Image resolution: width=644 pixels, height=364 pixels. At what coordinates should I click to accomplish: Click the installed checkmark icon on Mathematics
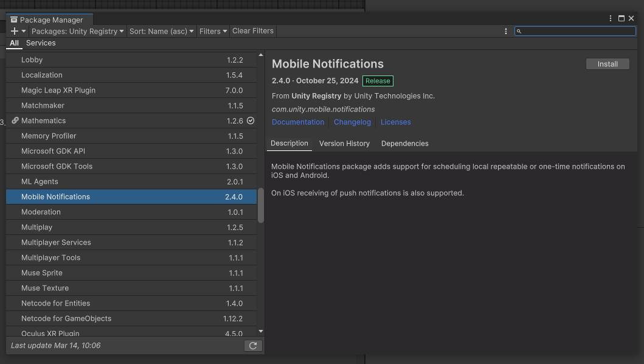251,121
